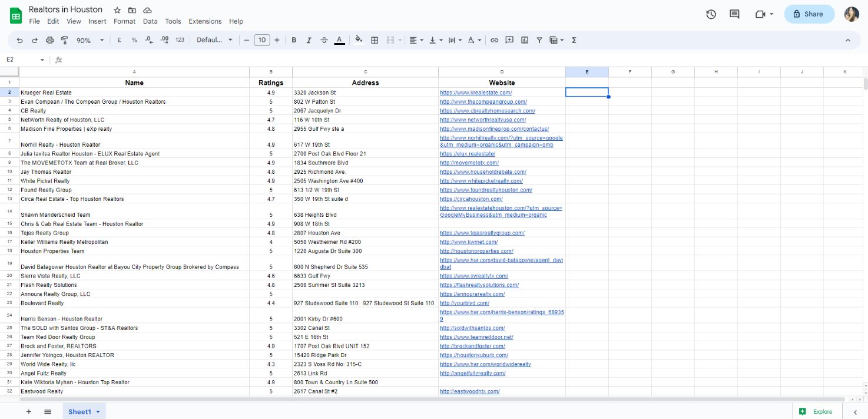Click the font size input field
The height and width of the screenshot is (419, 868).
tap(262, 40)
